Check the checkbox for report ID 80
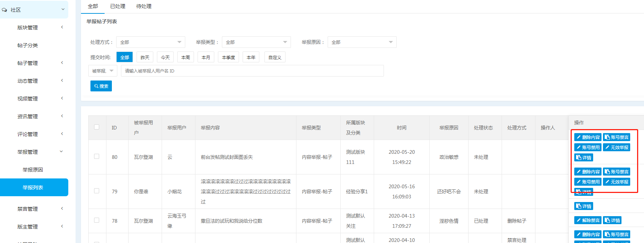Image resolution: width=644 pixels, height=243 pixels. [97, 156]
